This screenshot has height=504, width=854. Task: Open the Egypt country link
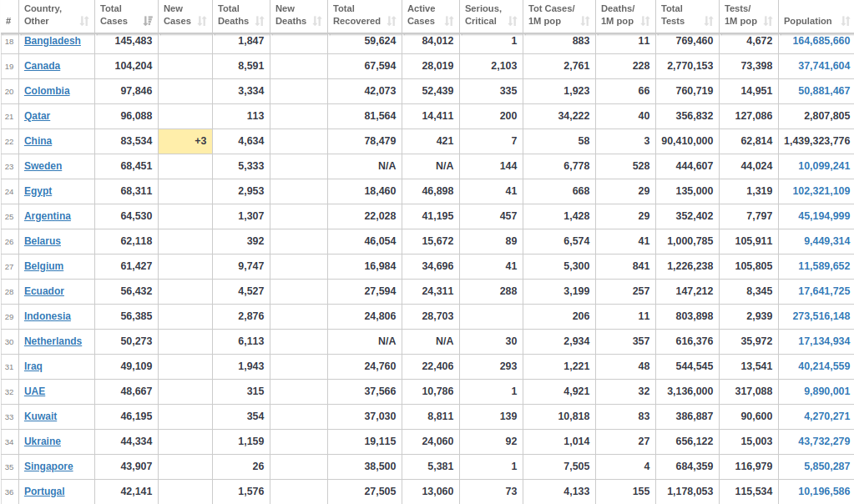(x=38, y=191)
